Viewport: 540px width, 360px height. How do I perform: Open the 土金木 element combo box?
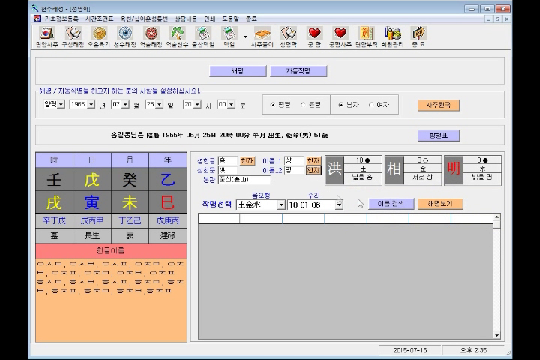click(x=261, y=205)
